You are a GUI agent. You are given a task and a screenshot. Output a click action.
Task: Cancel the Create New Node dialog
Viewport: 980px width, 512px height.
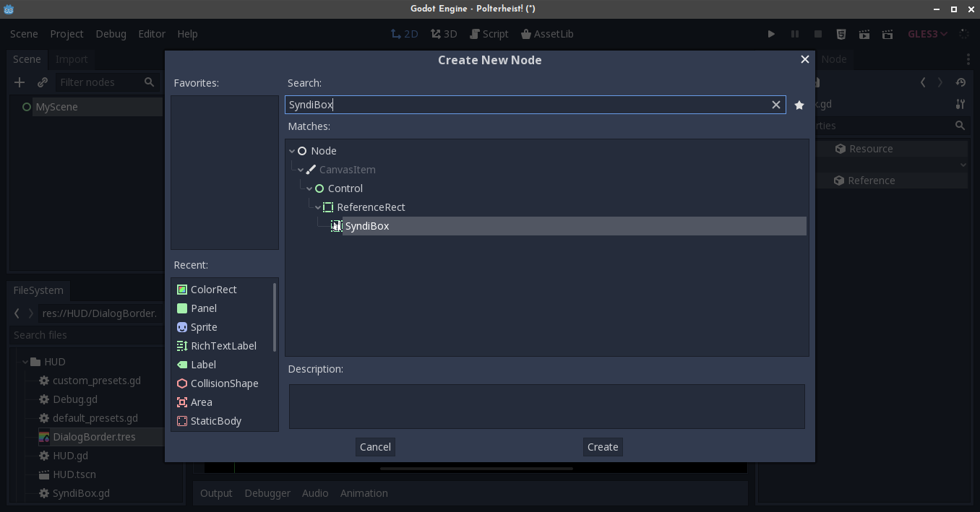pos(375,447)
